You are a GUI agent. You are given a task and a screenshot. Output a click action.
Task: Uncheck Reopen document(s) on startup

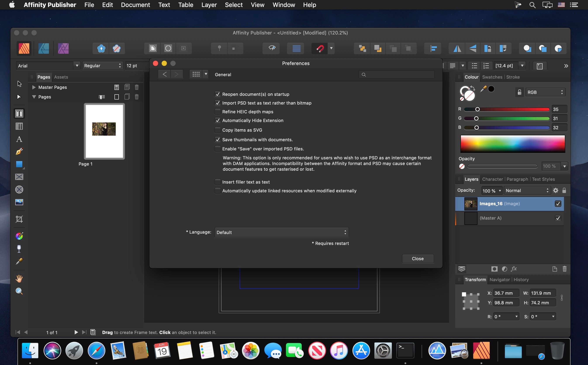click(218, 94)
